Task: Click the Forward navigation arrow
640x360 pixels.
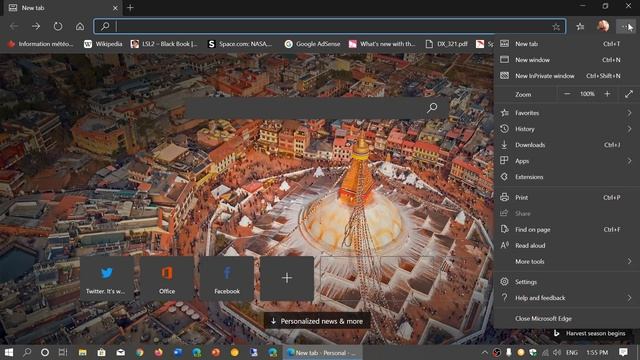Action: pos(36,27)
